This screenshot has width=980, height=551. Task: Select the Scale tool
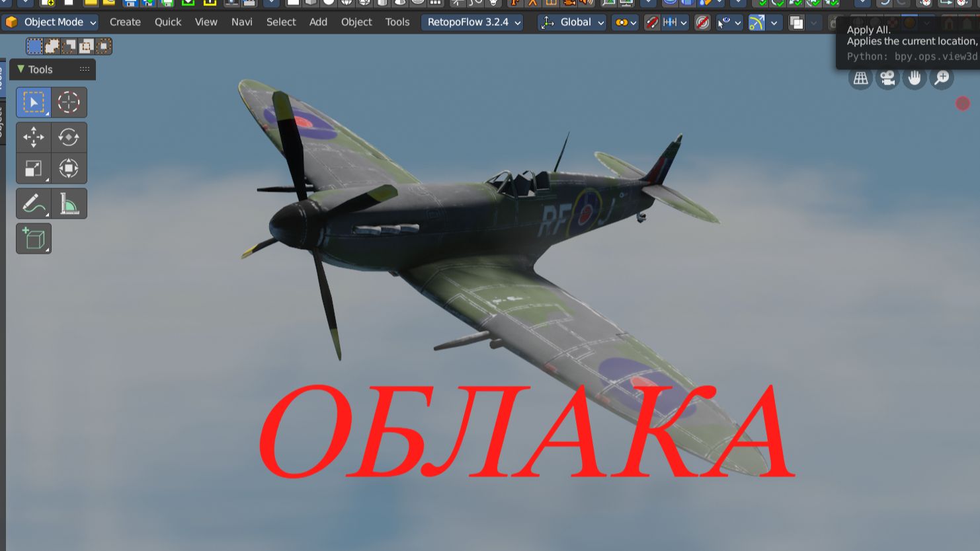[x=33, y=168]
